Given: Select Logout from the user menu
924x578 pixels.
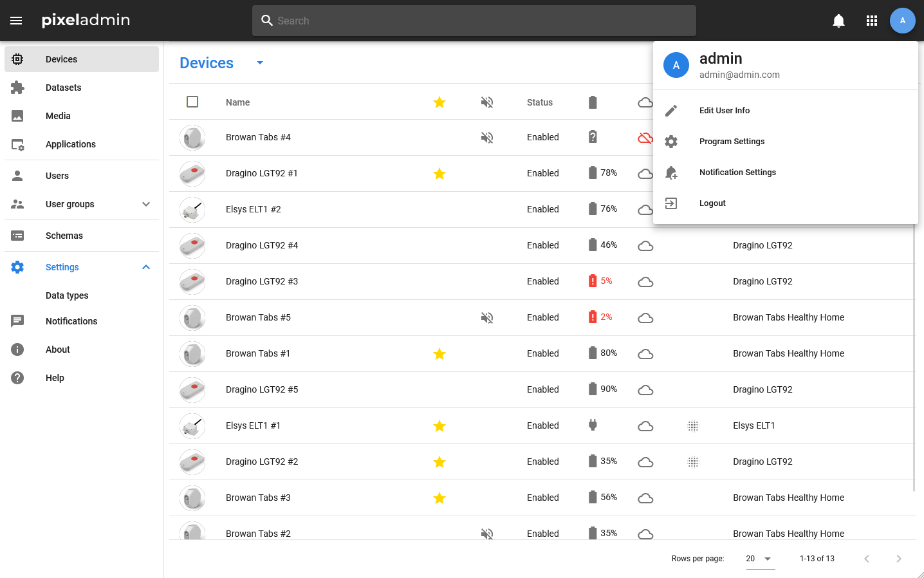Looking at the screenshot, I should coord(712,203).
